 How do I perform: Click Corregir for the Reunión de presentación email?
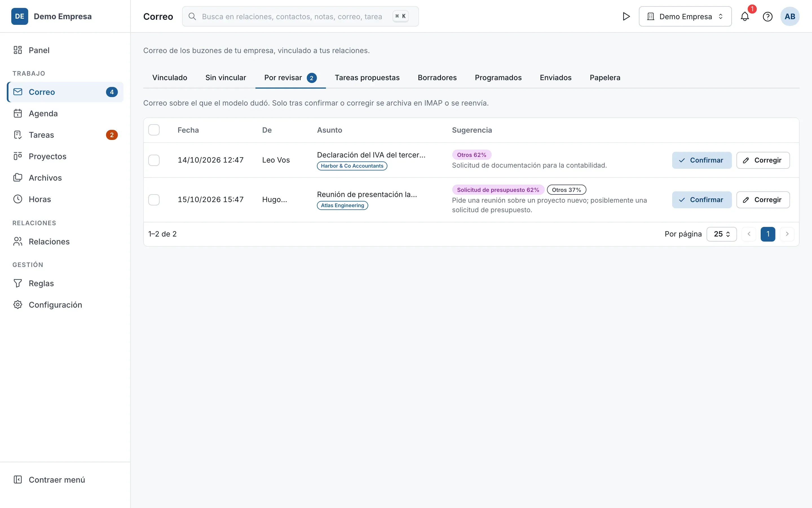pos(763,200)
